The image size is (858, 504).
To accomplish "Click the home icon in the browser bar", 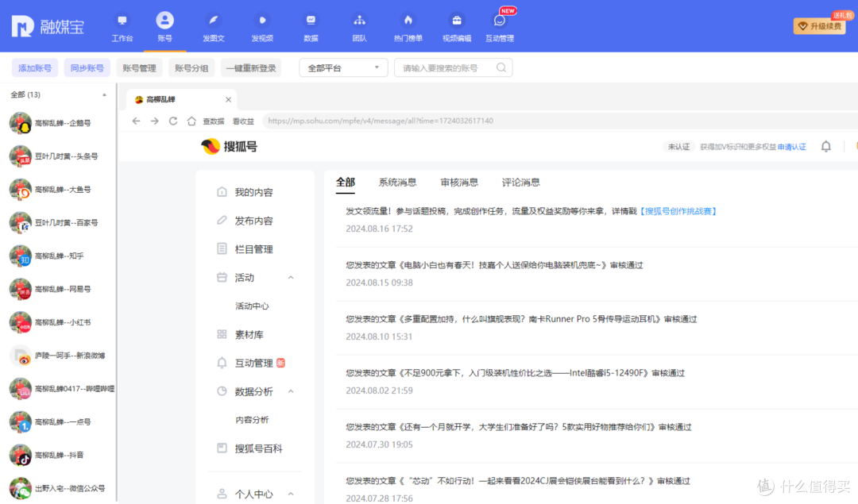I will tap(191, 121).
